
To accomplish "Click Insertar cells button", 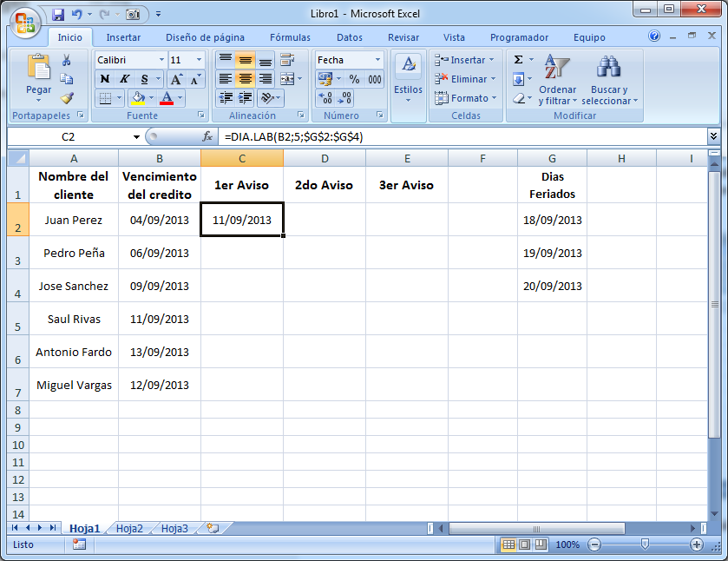I will coord(465,60).
